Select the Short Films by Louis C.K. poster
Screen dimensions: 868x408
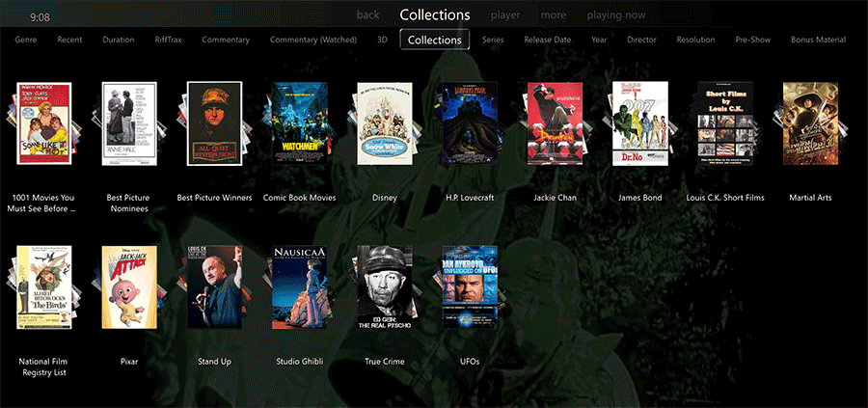click(x=725, y=123)
